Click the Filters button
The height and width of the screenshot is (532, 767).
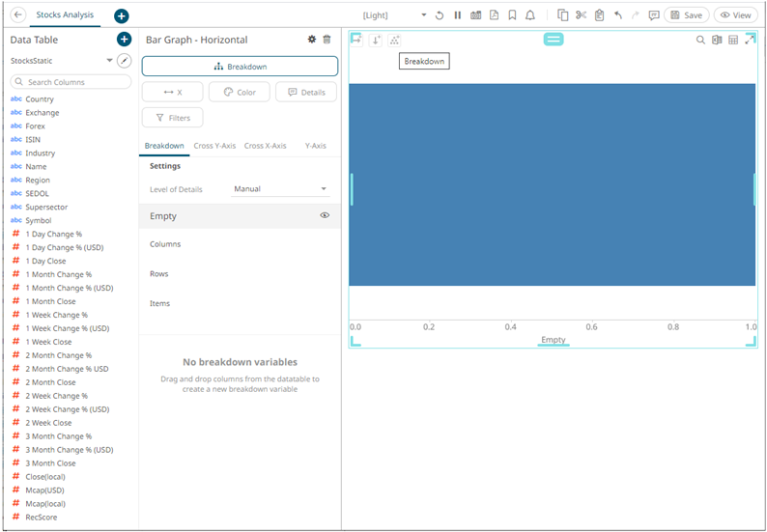click(x=172, y=118)
